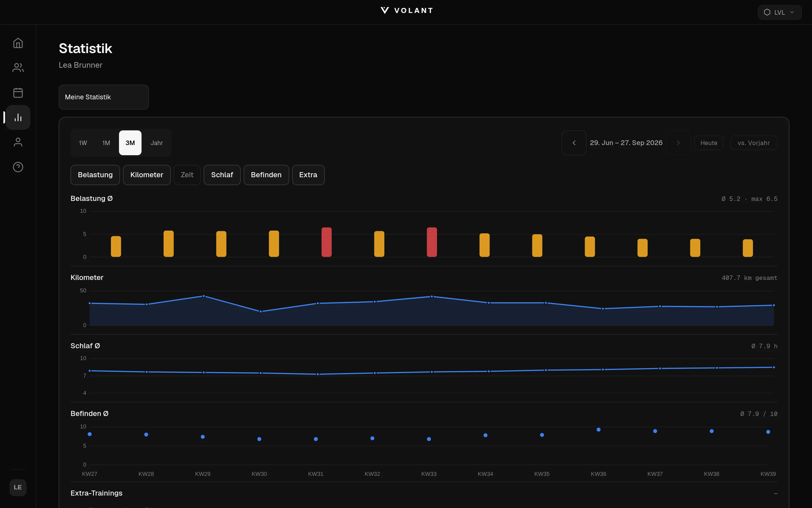Click the Ø 7.9 / 10 Befinden value

tap(759, 414)
